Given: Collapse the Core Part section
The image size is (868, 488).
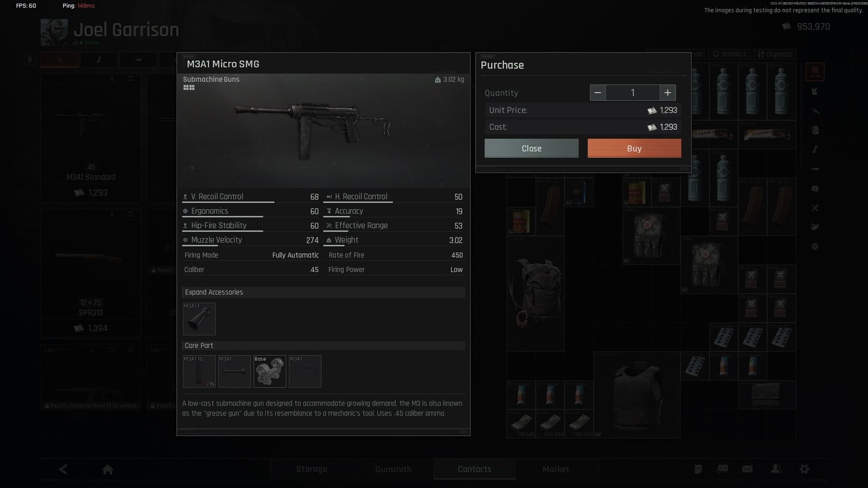Looking at the screenshot, I should click(323, 345).
